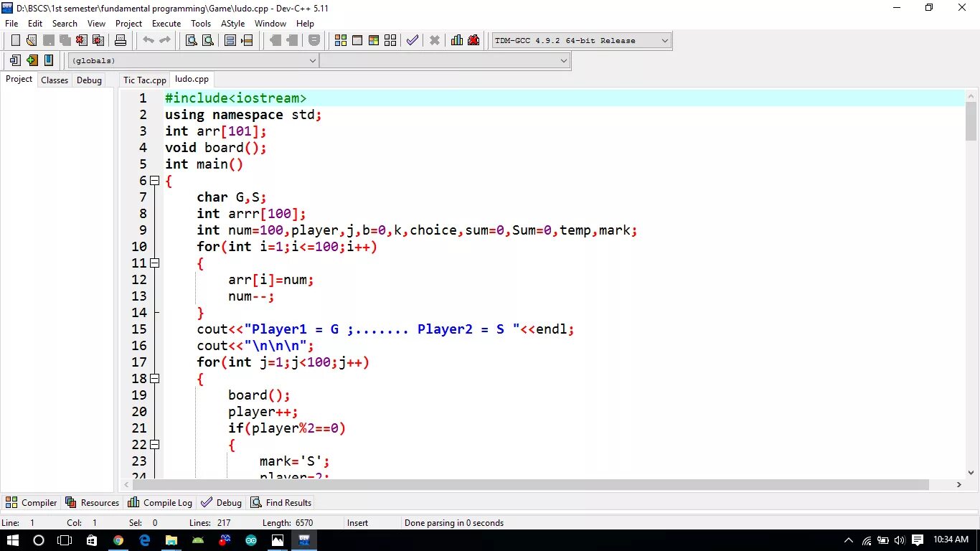
Task: Click the Compile & Run icon
Action: [x=374, y=40]
